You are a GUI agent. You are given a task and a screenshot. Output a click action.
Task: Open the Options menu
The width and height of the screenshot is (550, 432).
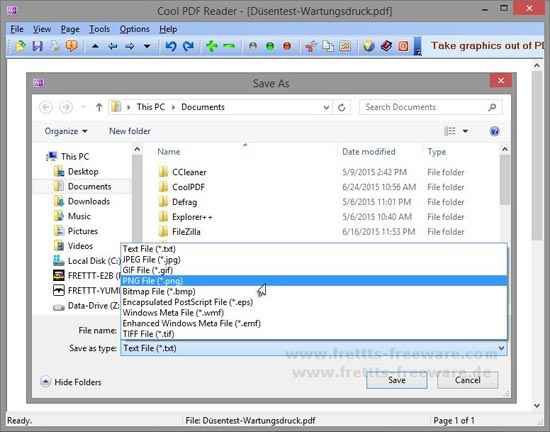coord(135,29)
